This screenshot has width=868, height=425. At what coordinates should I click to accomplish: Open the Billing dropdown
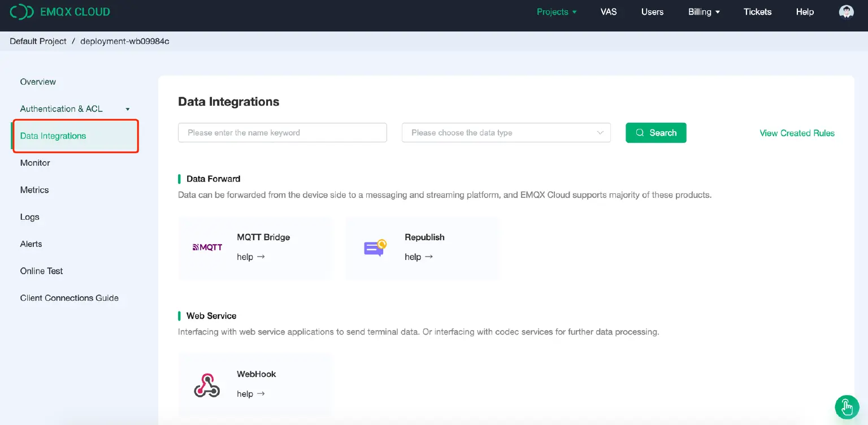coord(704,11)
